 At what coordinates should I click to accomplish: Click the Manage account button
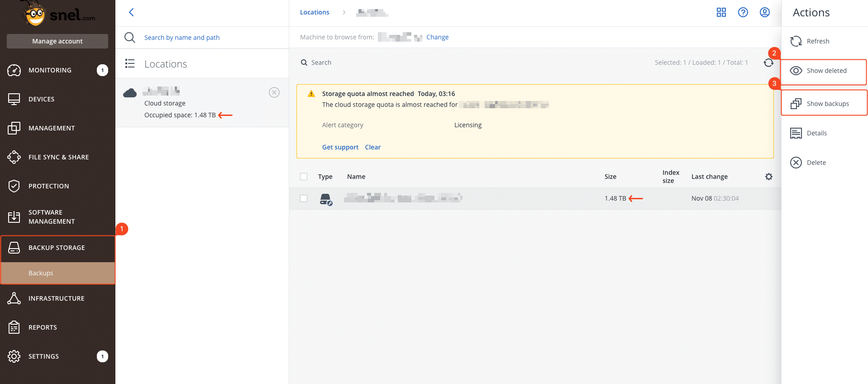click(x=57, y=41)
